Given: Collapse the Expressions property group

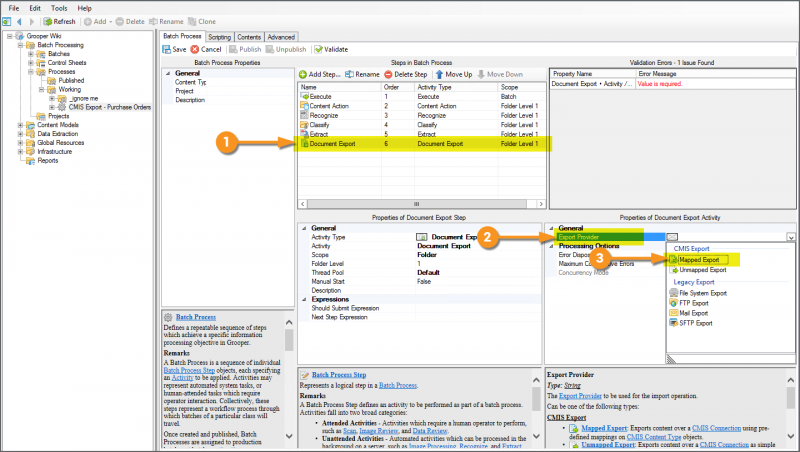Looking at the screenshot, I should tap(304, 299).
